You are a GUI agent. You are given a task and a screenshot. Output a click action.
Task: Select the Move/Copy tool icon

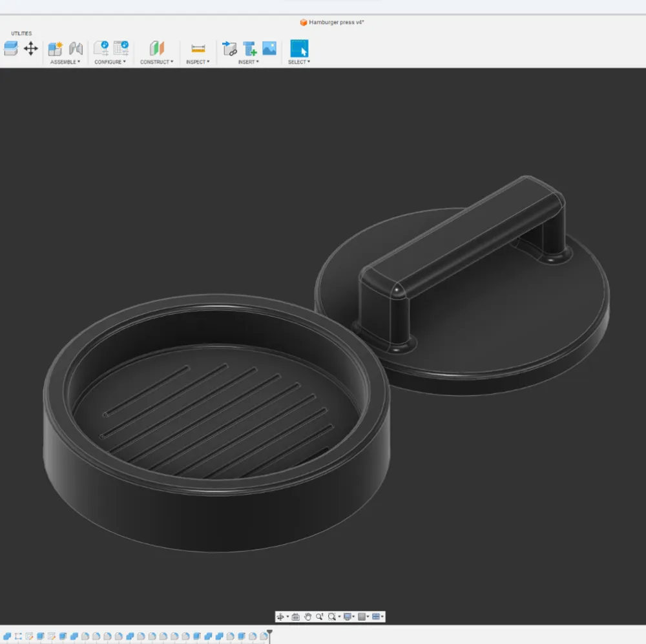pos(30,48)
